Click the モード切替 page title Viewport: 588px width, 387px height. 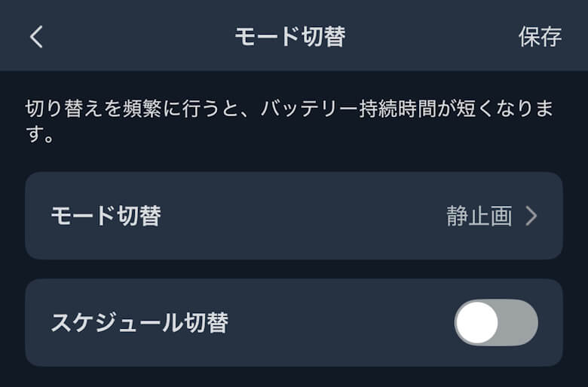click(x=289, y=37)
